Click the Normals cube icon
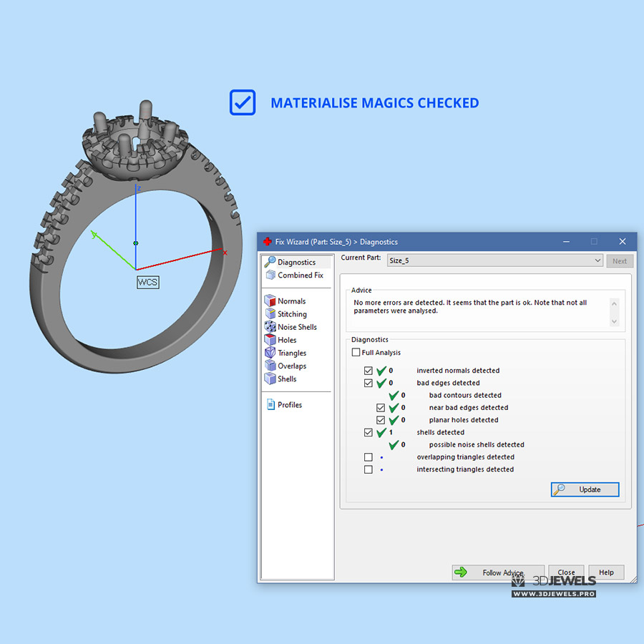 pyautogui.click(x=270, y=301)
